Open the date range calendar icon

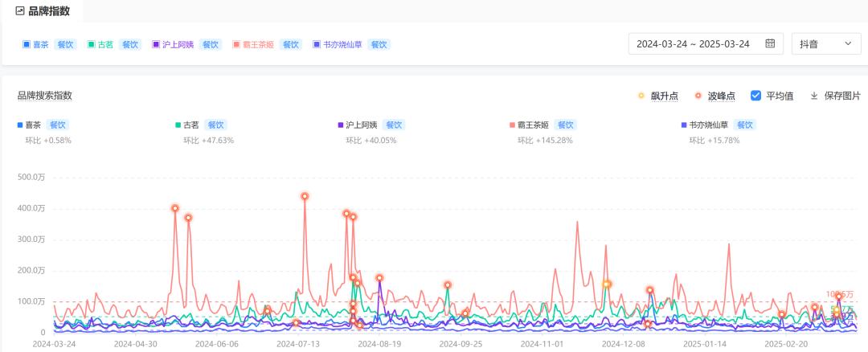[x=770, y=43]
